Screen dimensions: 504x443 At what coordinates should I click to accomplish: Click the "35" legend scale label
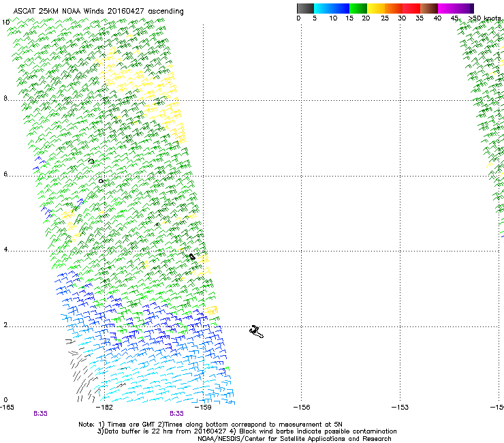tap(420, 18)
